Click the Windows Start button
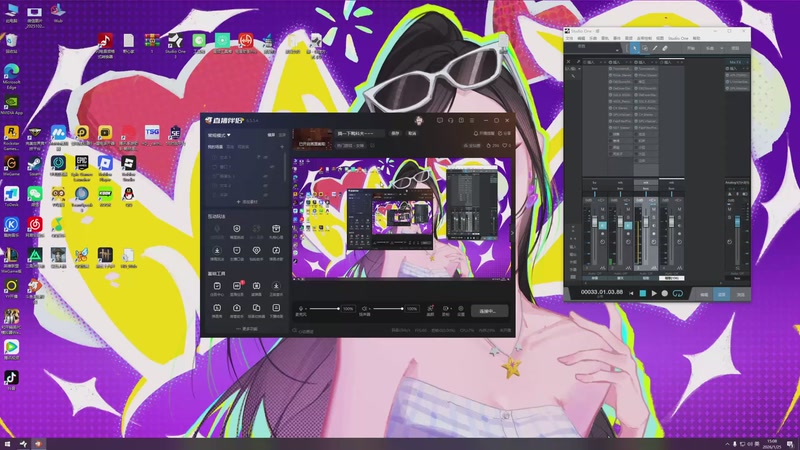The width and height of the screenshot is (800, 450). (x=8, y=444)
